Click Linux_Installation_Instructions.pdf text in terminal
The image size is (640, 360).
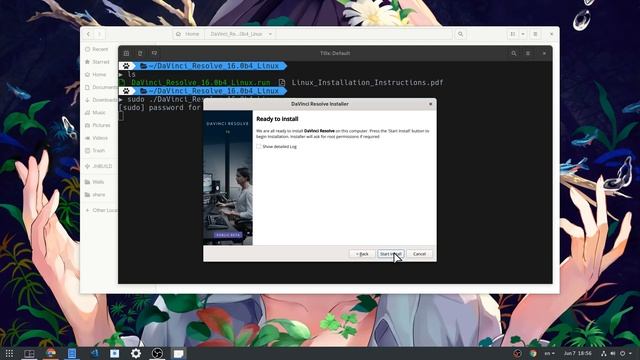coord(367,82)
